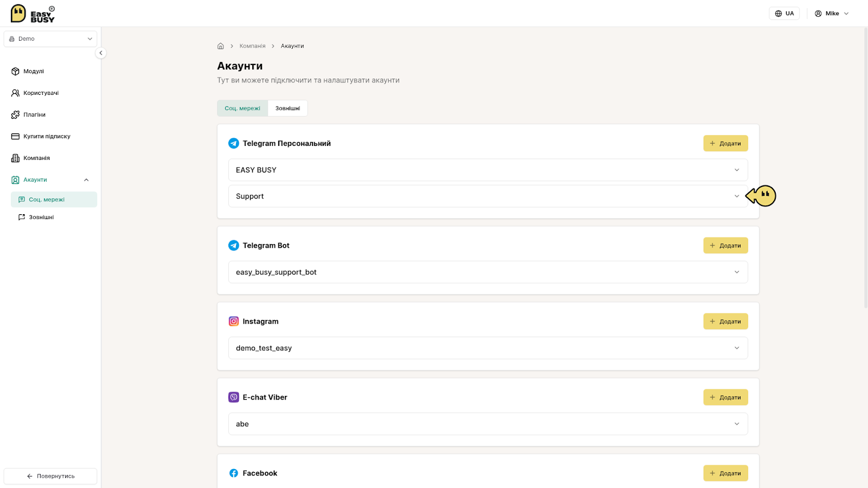Switch to the Соц. мережі tab

click(x=242, y=108)
